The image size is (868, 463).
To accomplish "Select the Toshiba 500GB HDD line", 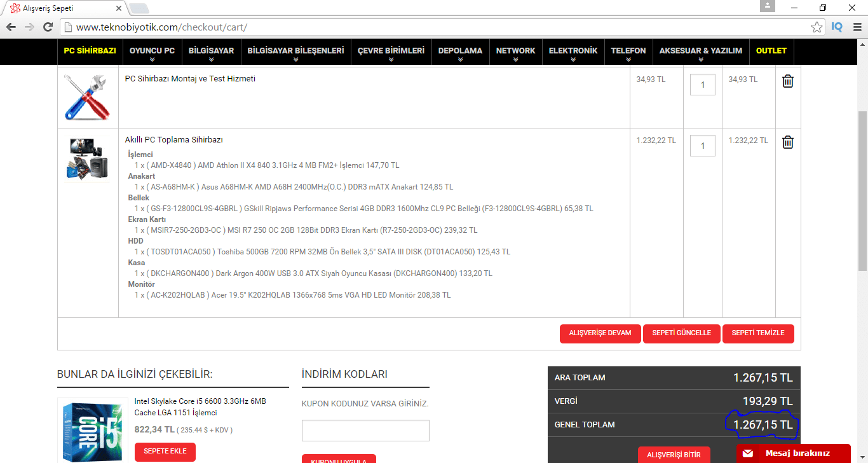I will (x=322, y=252).
